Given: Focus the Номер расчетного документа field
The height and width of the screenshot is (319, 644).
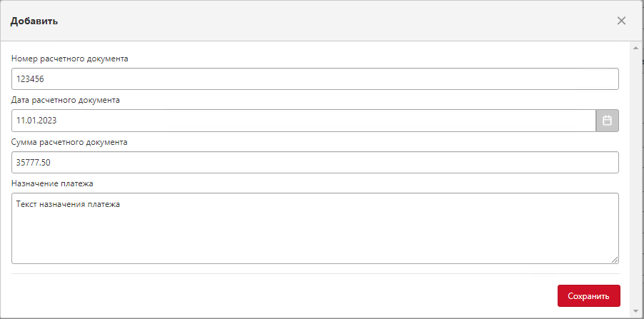Looking at the screenshot, I should pyautogui.click(x=315, y=79).
